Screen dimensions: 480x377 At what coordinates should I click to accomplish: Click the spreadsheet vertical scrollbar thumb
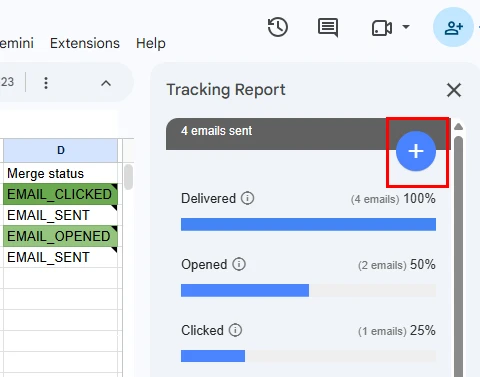coord(128,177)
